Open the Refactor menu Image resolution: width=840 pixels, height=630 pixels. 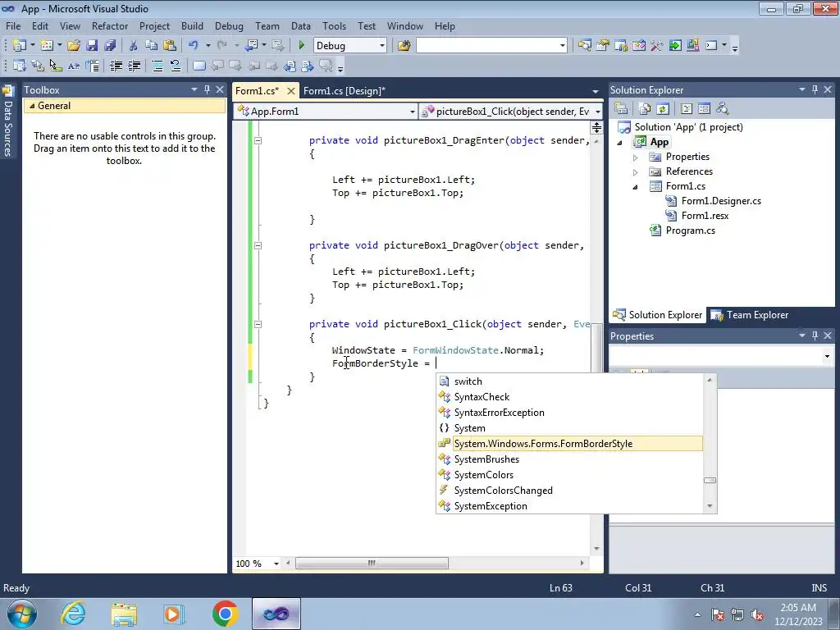click(x=110, y=25)
